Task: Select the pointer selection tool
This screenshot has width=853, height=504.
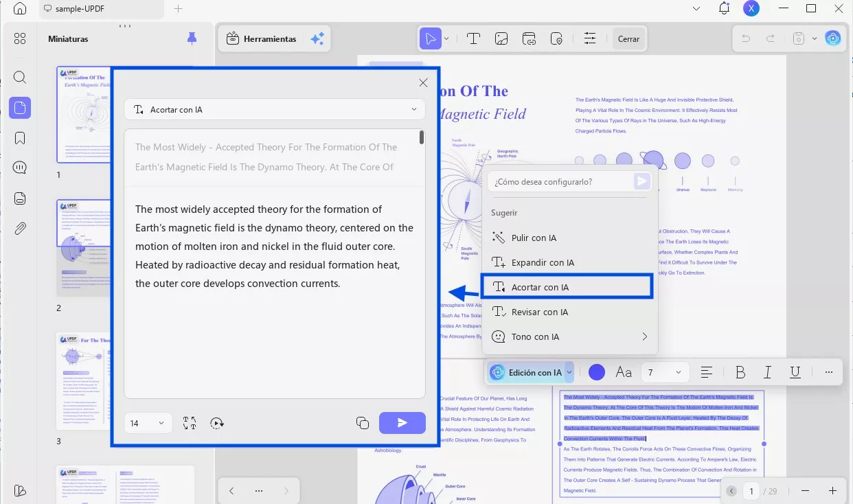Action: point(431,38)
